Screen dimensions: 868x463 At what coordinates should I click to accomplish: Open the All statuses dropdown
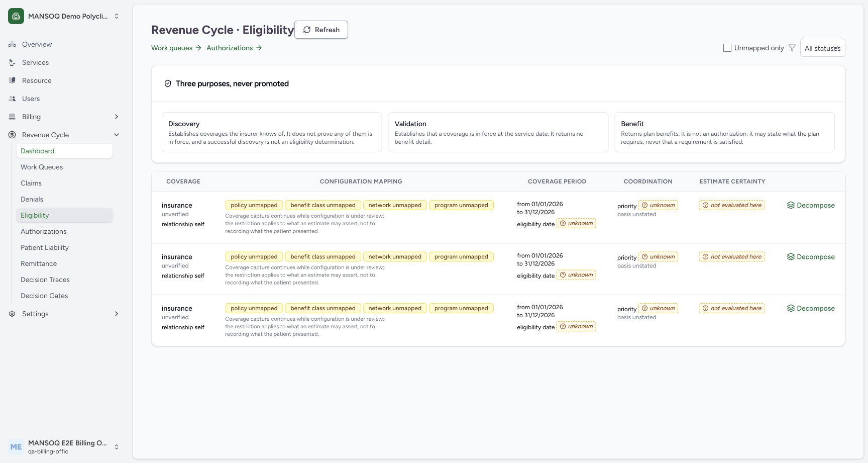click(822, 48)
